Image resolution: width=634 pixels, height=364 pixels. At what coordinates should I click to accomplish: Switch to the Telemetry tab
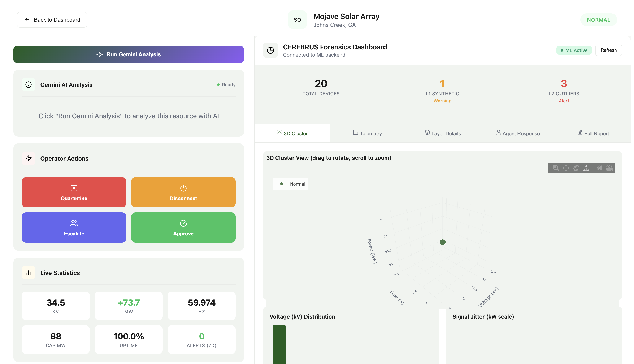367,133
